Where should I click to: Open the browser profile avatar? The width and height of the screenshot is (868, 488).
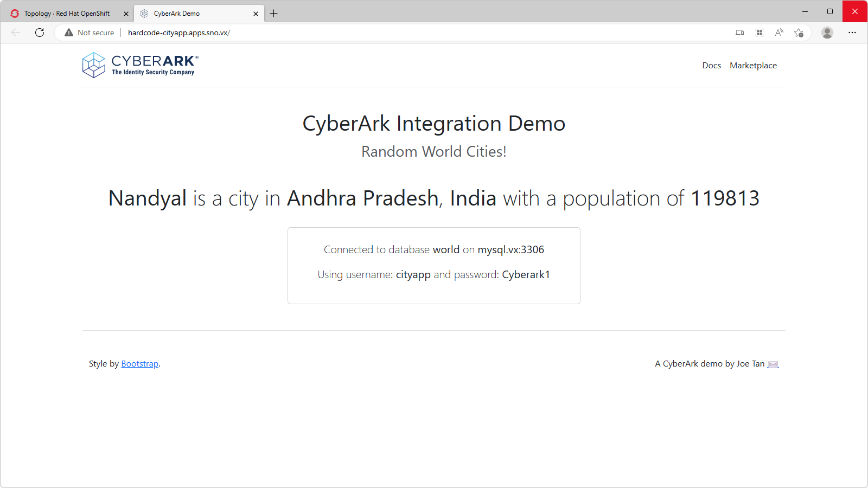(827, 33)
